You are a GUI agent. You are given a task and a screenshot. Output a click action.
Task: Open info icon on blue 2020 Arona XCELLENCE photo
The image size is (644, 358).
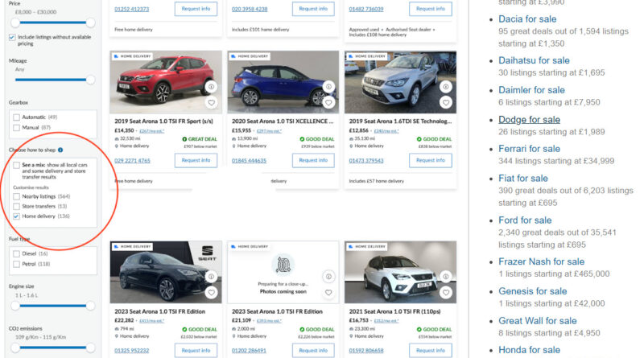point(328,87)
